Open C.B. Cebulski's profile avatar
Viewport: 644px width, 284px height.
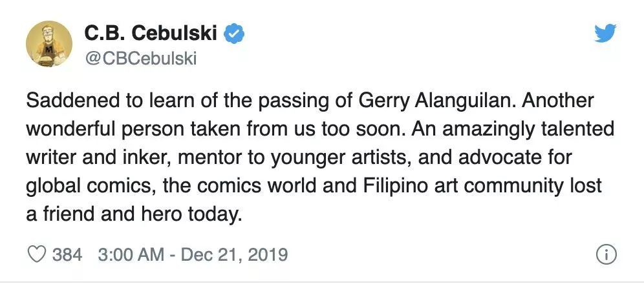(x=49, y=44)
